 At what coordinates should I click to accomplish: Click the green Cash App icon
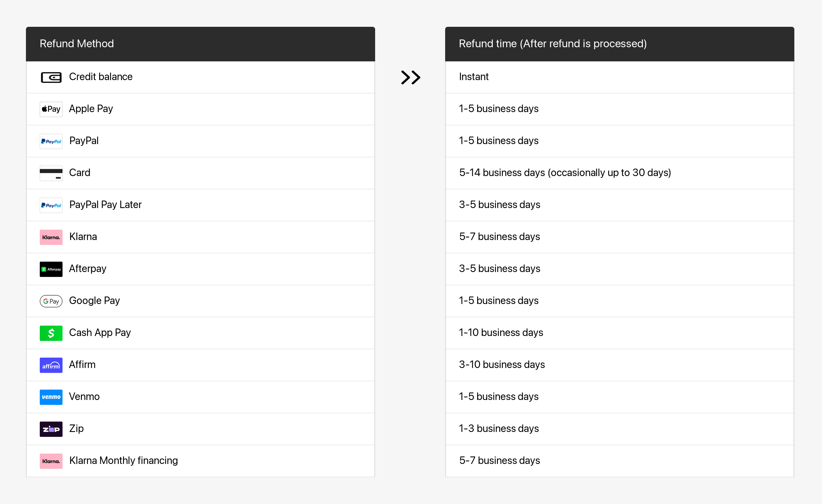[51, 333]
